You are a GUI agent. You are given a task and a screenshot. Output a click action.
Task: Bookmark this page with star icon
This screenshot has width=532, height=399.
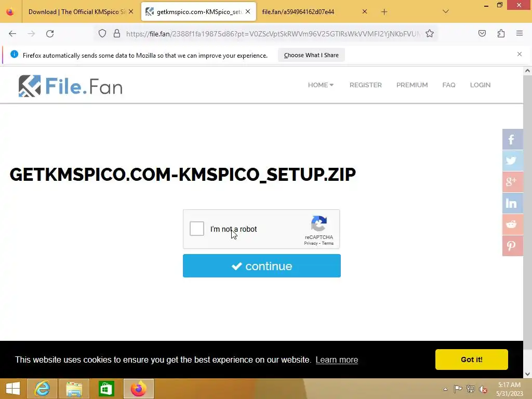tap(430, 34)
